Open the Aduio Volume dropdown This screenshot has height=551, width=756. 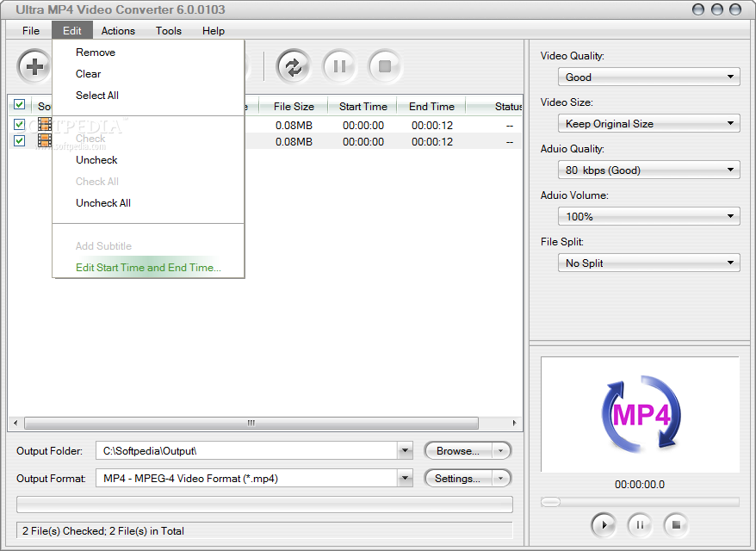[x=648, y=216]
